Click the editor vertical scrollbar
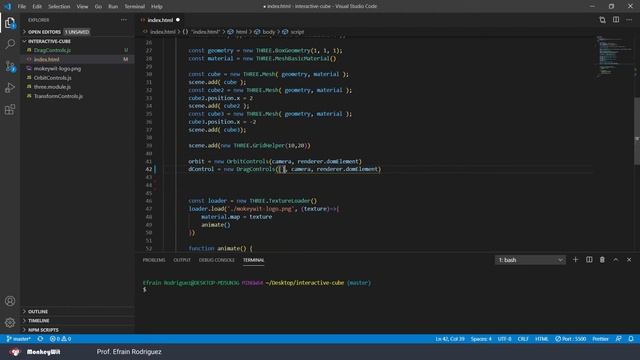This screenshot has height=360, width=640. click(637, 131)
